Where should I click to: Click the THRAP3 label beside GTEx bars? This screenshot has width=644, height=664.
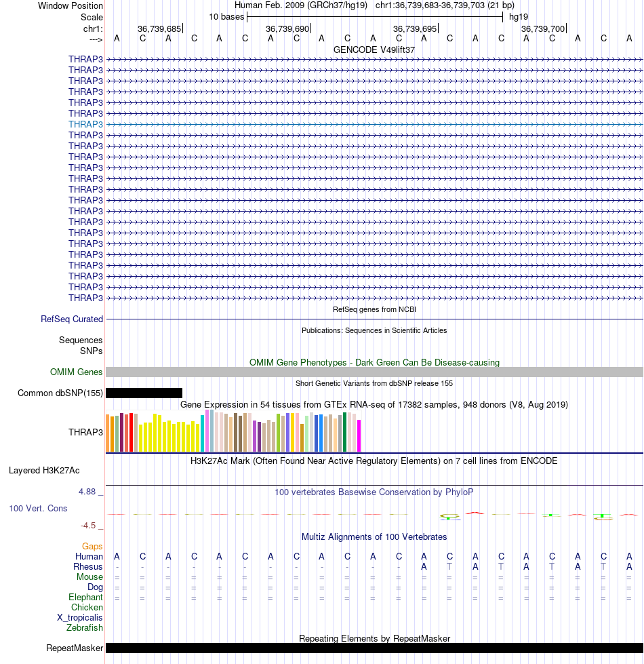coord(85,432)
